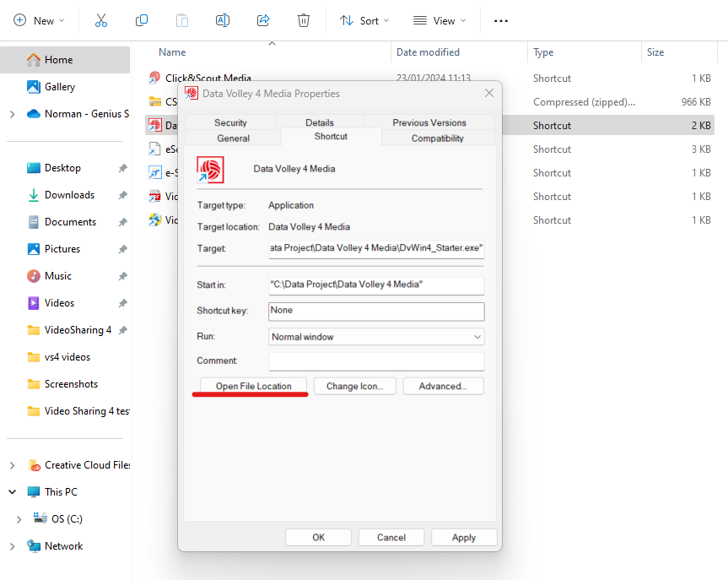Select the "Compressed (zipped)..." type cell

(584, 102)
